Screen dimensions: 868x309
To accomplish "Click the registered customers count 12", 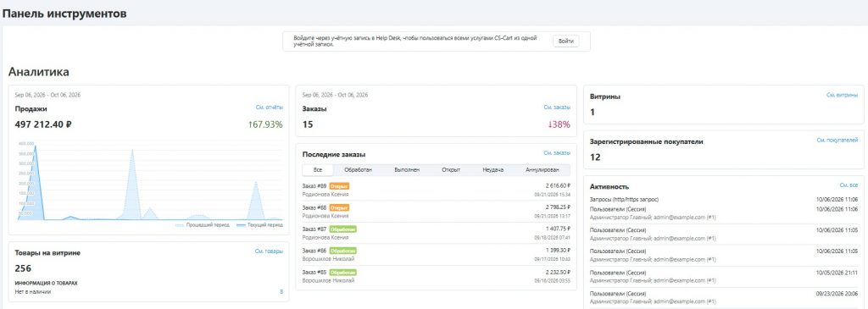I will point(595,157).
